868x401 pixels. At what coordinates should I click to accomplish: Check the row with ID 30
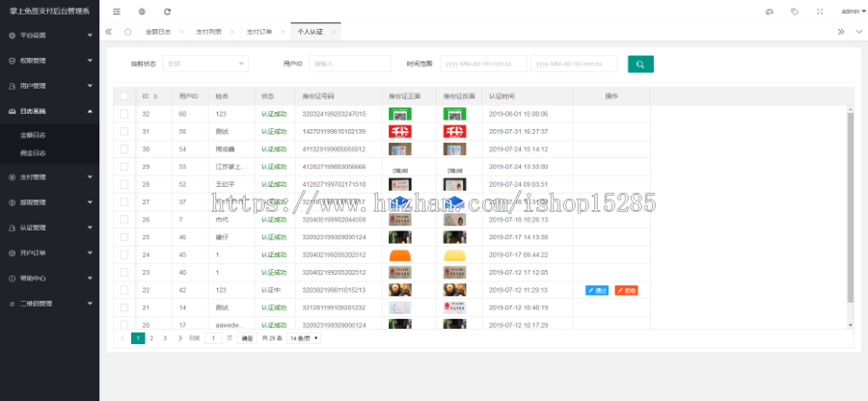(124, 149)
